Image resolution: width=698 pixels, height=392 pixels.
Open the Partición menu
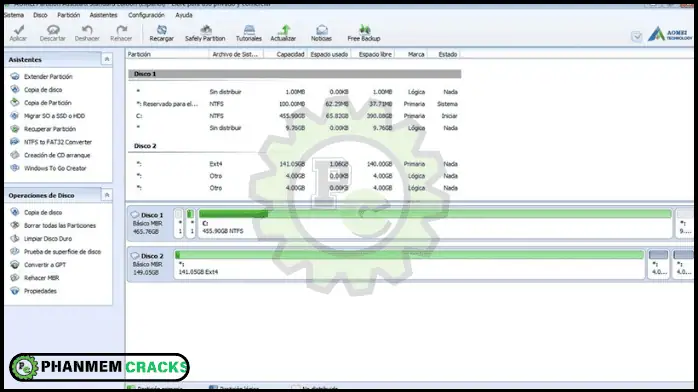click(x=69, y=15)
